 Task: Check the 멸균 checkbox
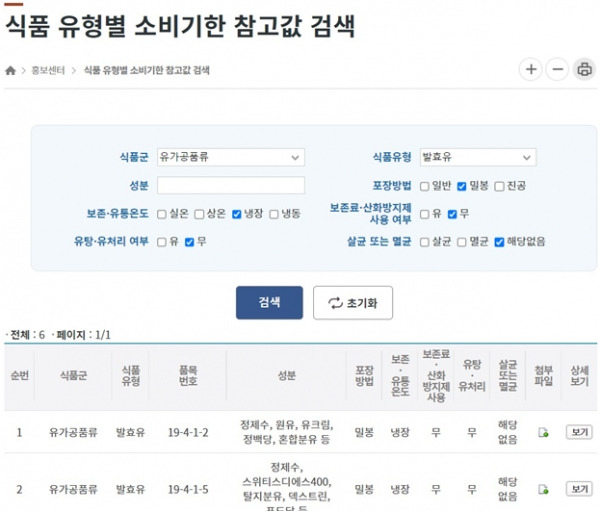click(x=461, y=242)
